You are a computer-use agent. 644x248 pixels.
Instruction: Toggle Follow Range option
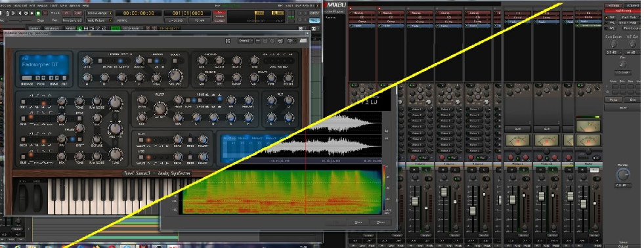point(99,13)
